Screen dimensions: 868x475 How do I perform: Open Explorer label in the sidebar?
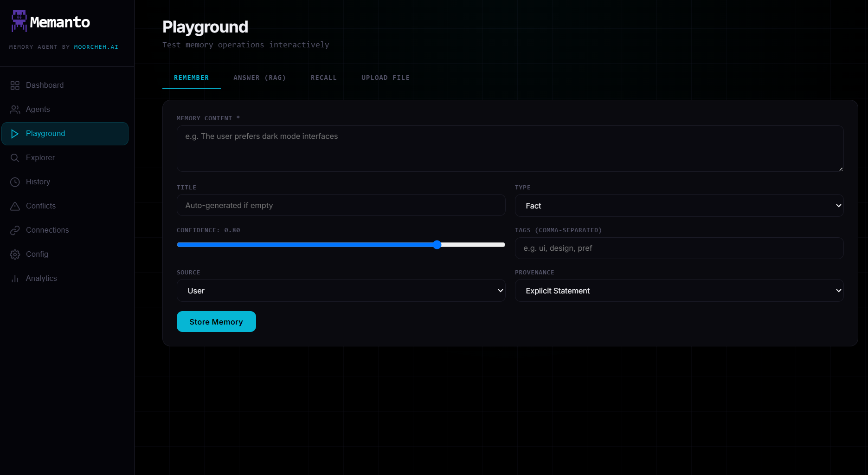point(40,158)
